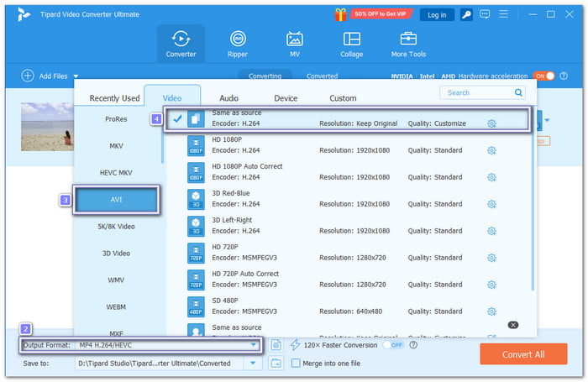The image size is (588, 382).
Task: Open the Save to path dropdown
Action: click(252, 363)
